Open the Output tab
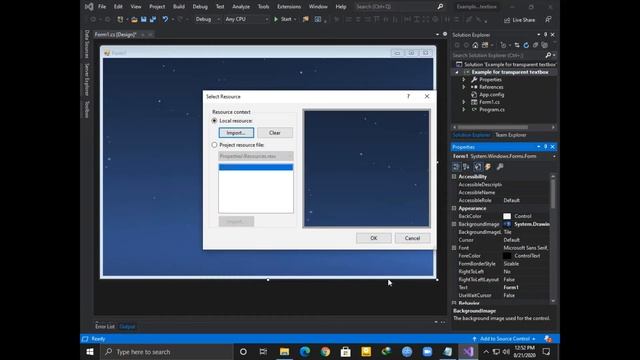This screenshot has width=640, height=360. pyautogui.click(x=127, y=327)
